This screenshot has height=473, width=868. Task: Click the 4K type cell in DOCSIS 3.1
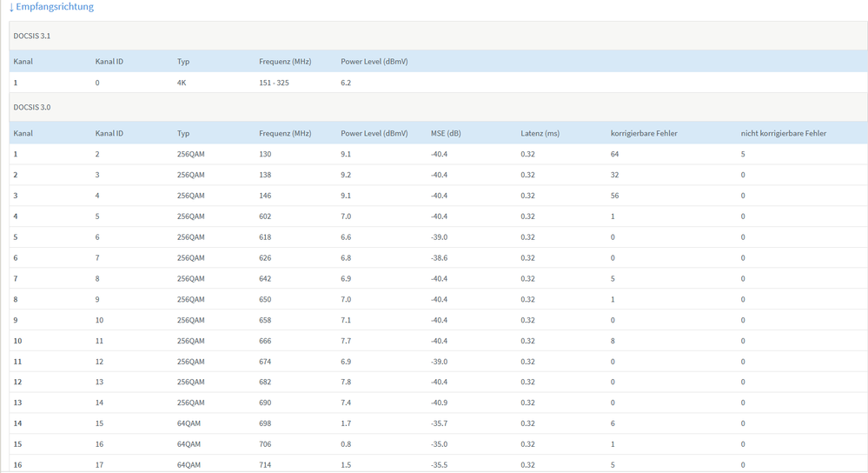(182, 83)
